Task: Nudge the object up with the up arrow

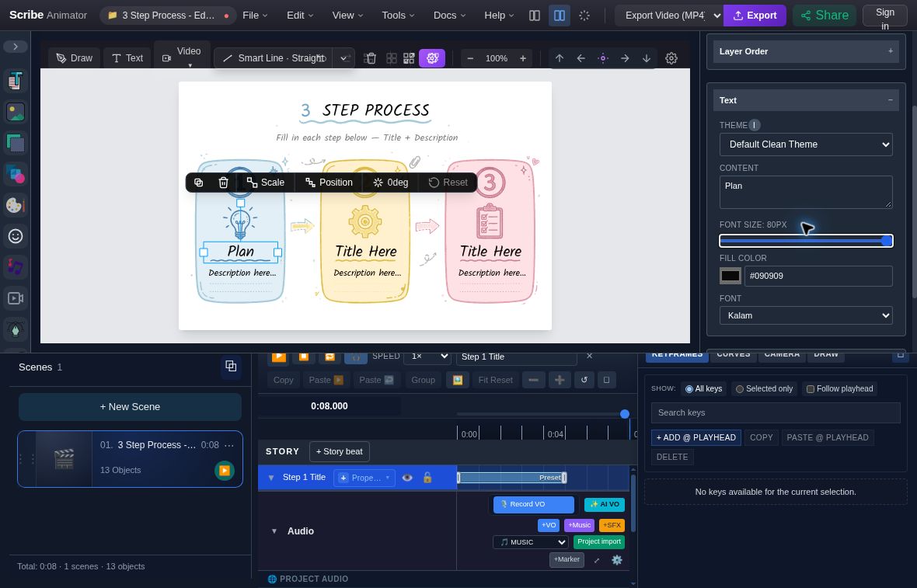Action: coord(559,57)
